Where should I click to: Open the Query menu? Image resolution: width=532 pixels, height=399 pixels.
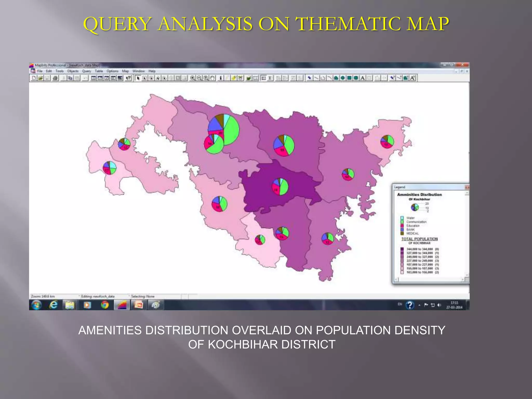tap(87, 71)
